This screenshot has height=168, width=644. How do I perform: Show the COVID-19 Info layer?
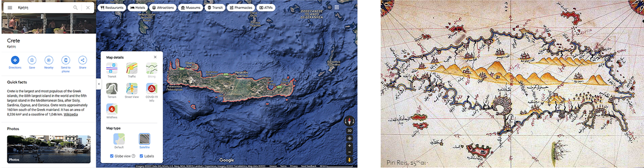click(x=152, y=92)
